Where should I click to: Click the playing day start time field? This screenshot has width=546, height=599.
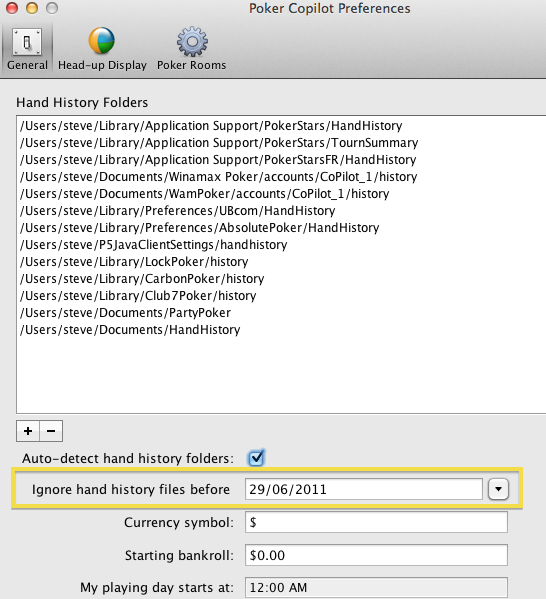tap(376, 588)
